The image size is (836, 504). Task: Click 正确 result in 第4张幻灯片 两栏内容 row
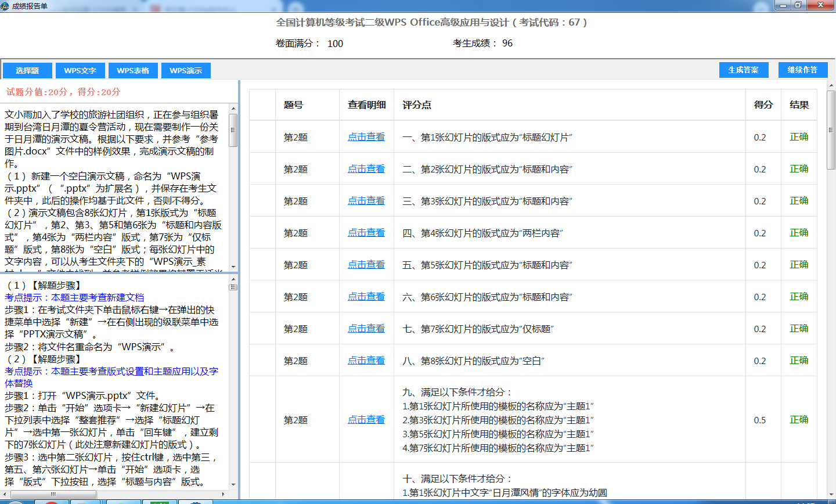point(799,233)
